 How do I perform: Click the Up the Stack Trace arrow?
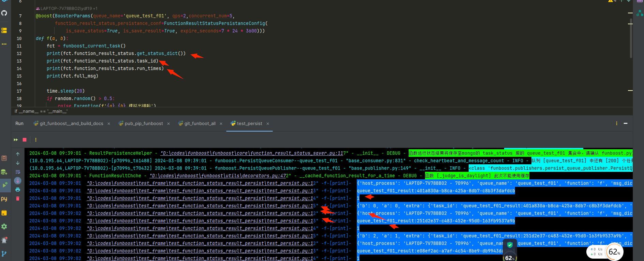(18, 154)
